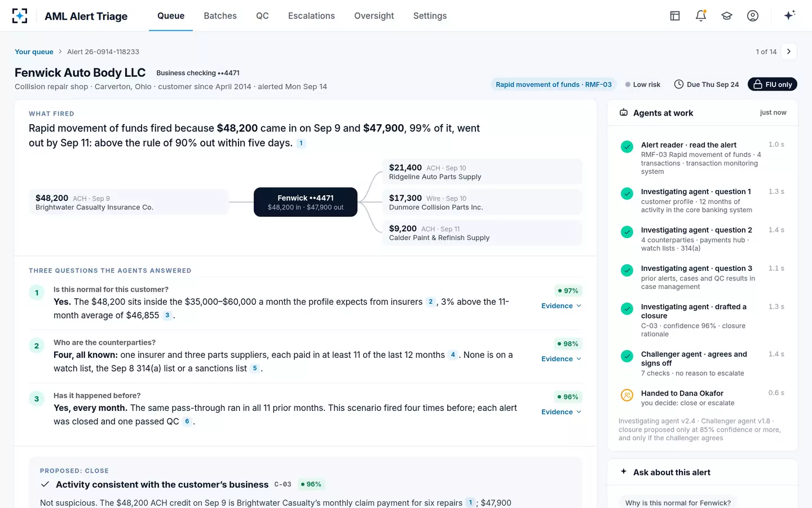Open citation 2 after profile expects from insurers
Screen dimensions: 812x508
point(431,302)
